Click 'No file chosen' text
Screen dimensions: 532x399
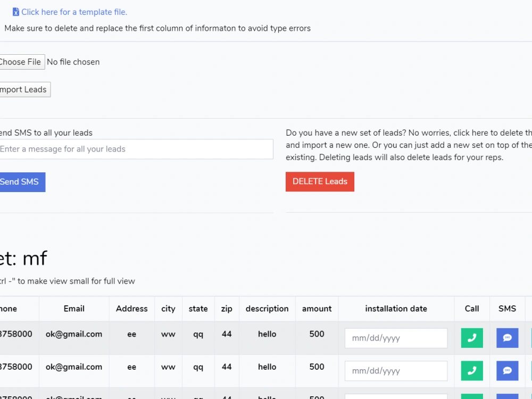(x=73, y=62)
